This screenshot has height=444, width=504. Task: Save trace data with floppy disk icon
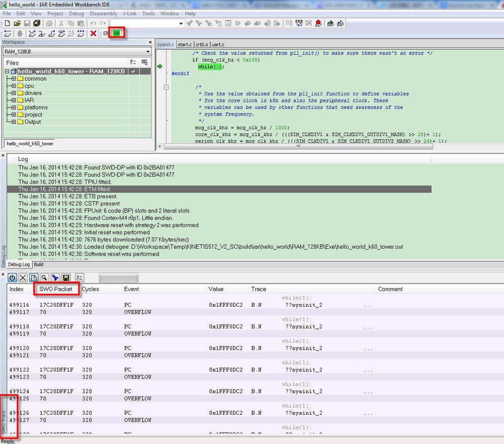tap(66, 277)
